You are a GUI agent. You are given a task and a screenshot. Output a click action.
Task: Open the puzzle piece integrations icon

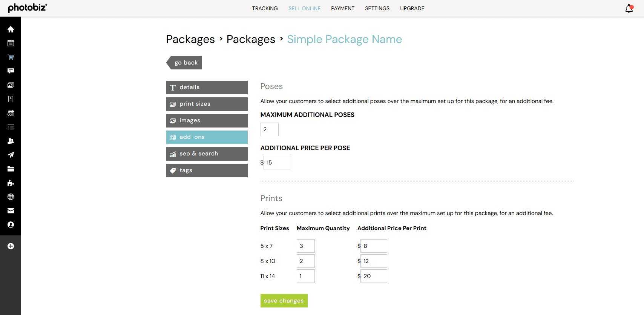[11, 183]
